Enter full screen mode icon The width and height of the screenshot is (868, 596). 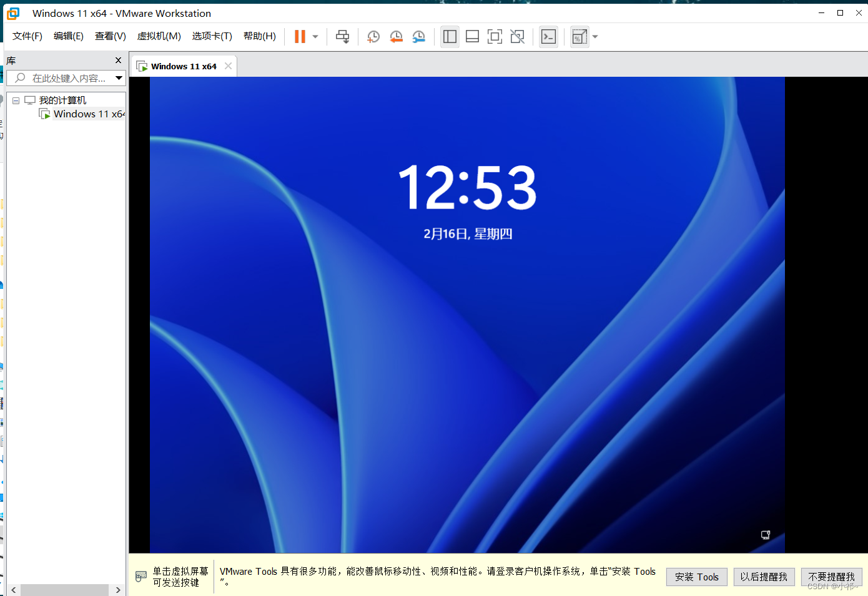495,37
